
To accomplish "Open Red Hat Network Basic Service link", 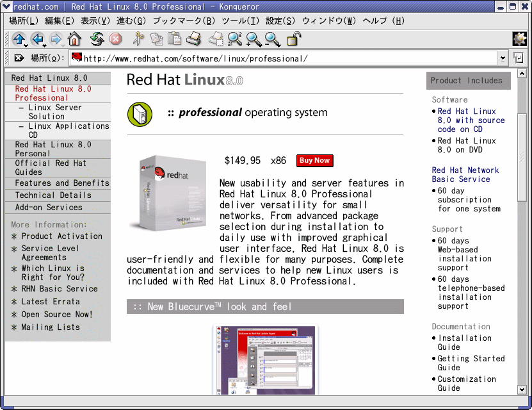I will (x=465, y=174).
